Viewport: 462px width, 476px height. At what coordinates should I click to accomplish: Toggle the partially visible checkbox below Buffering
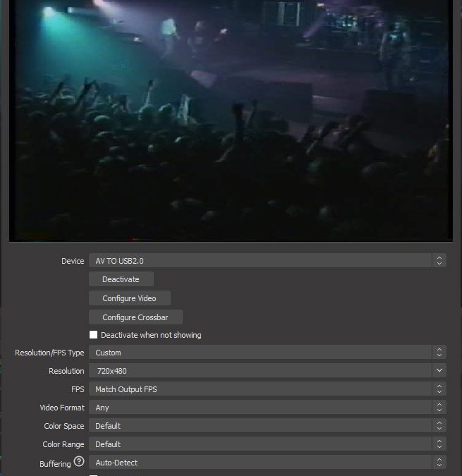[94, 475]
